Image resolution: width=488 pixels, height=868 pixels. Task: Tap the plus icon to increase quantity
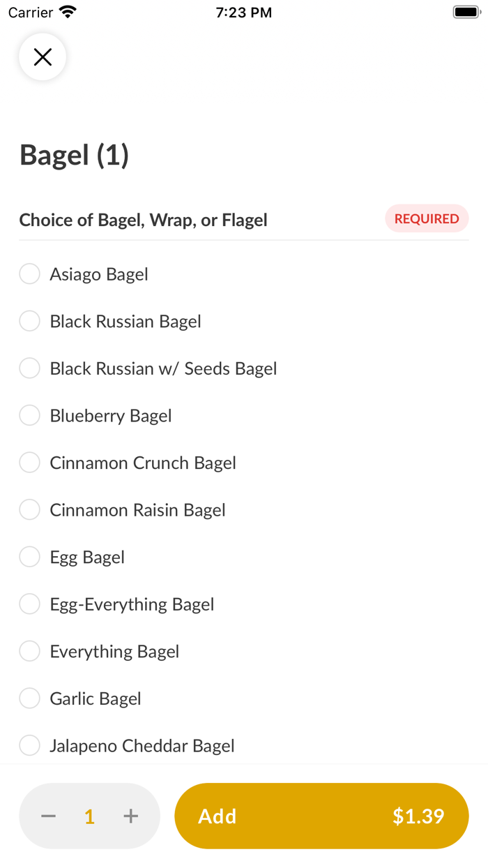pyautogui.click(x=130, y=816)
